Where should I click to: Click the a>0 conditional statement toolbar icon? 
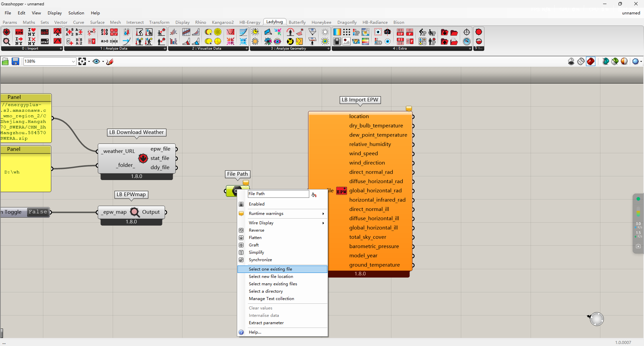point(104,41)
